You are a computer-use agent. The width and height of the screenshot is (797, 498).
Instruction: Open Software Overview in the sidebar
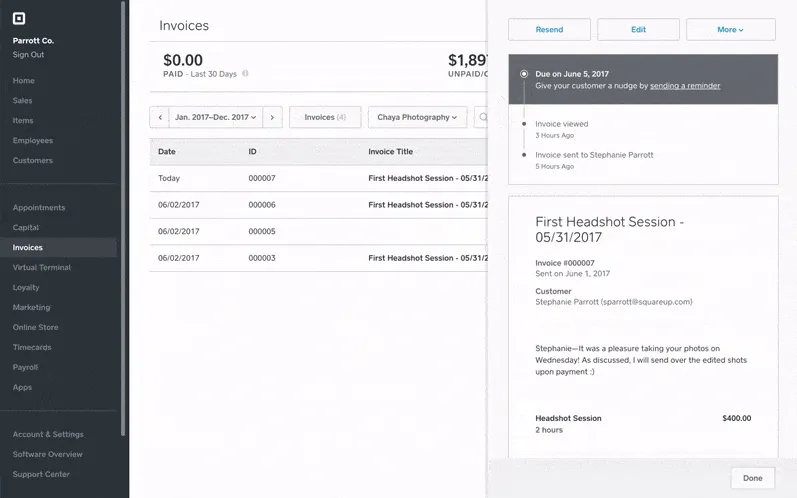[x=47, y=454]
